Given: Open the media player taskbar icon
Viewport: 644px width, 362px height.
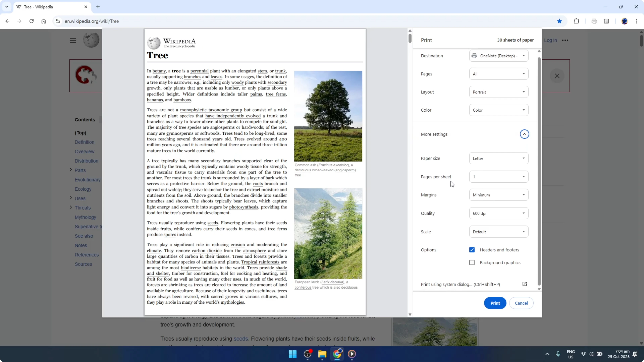Looking at the screenshot, I should click(x=352, y=354).
